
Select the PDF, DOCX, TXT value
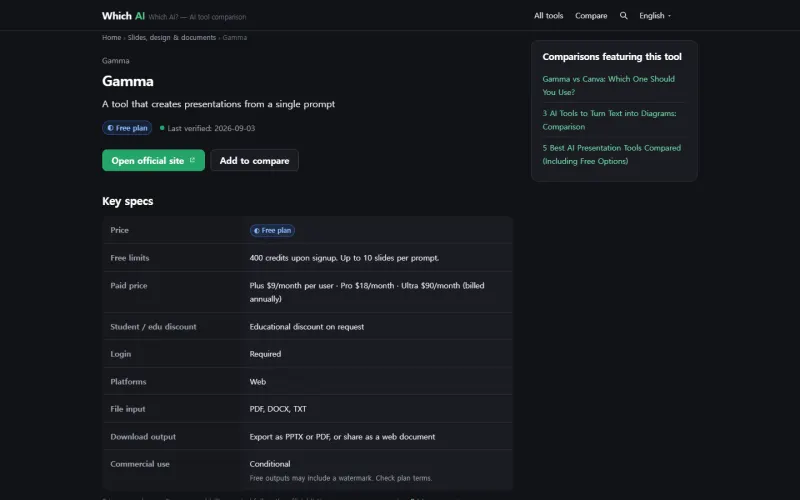(x=278, y=409)
